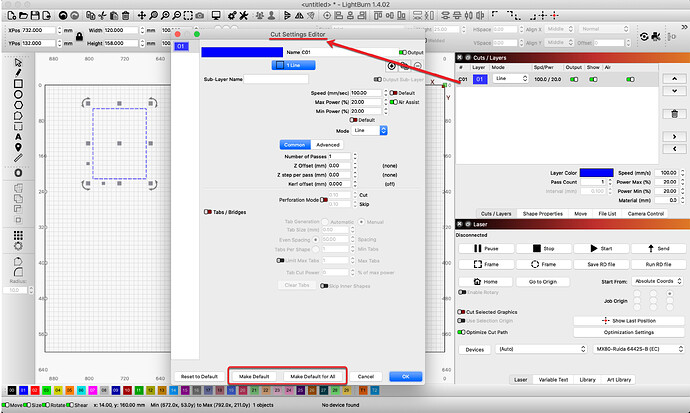Click the Undo arrow icon
Viewport: 690px width, 413px height.
tap(63, 16)
